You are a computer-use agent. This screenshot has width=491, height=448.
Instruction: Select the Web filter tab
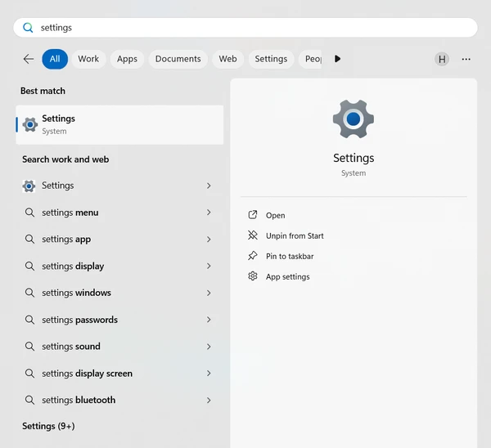pos(227,59)
